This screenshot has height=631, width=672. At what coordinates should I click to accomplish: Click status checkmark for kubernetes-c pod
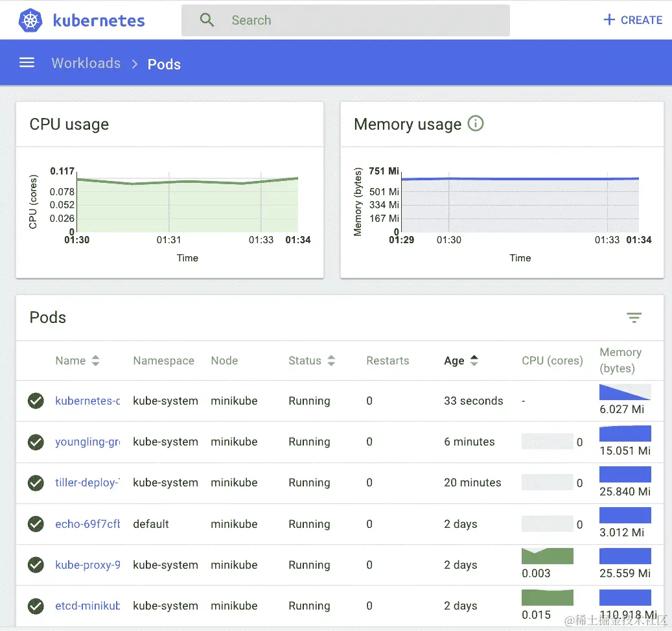[x=36, y=401]
